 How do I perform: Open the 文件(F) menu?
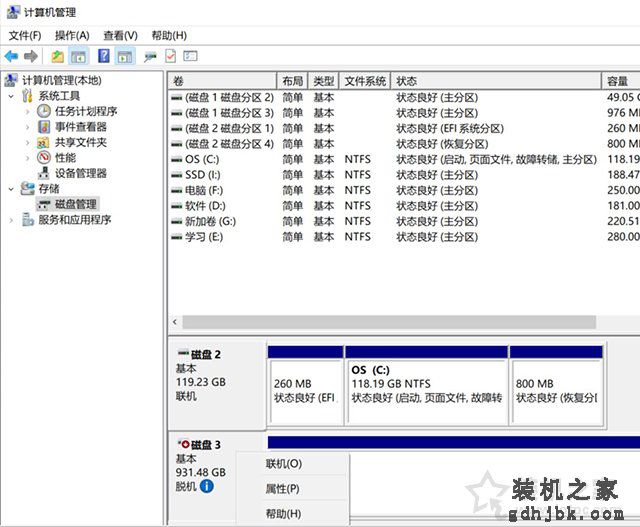25,36
